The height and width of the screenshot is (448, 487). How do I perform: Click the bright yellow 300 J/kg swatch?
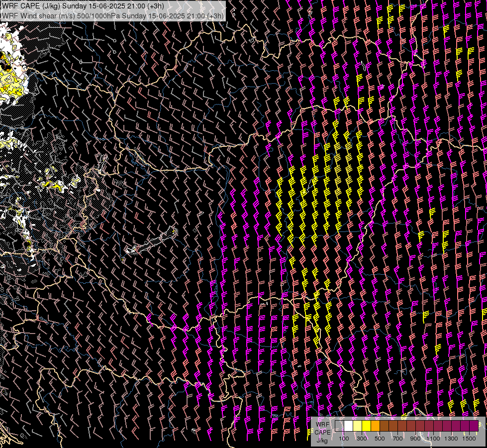click(367, 426)
